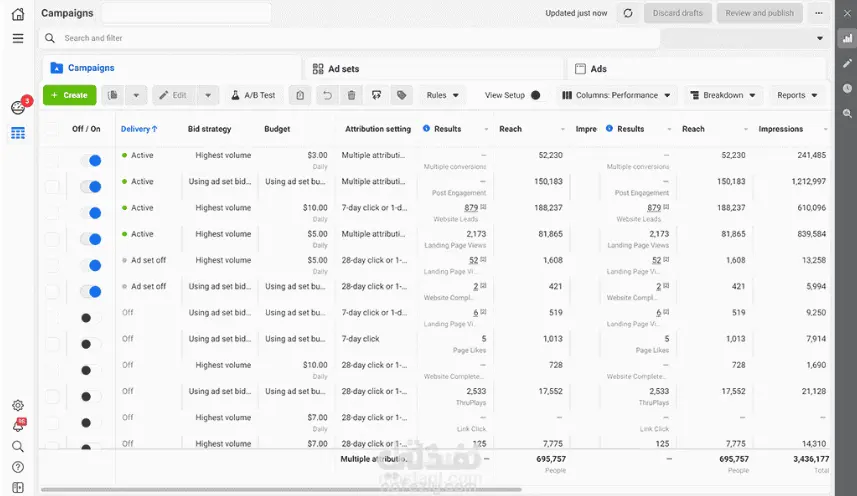This screenshot has width=857, height=496.
Task: Select the campaigns table grid icon in sidebar
Action: pos(18,133)
